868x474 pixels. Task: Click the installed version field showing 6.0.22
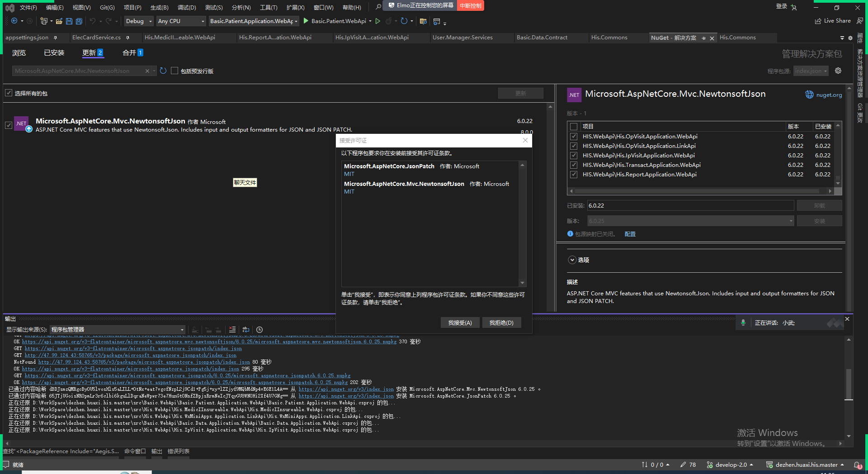pyautogui.click(x=690, y=205)
